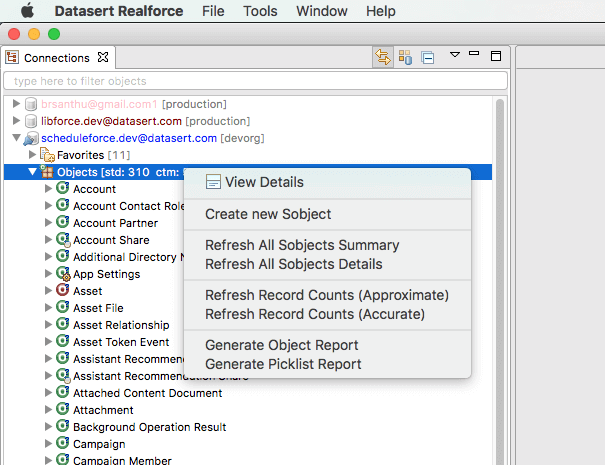The width and height of the screenshot is (605, 465).
Task: Click the Favorites folder icon
Action: (47, 155)
